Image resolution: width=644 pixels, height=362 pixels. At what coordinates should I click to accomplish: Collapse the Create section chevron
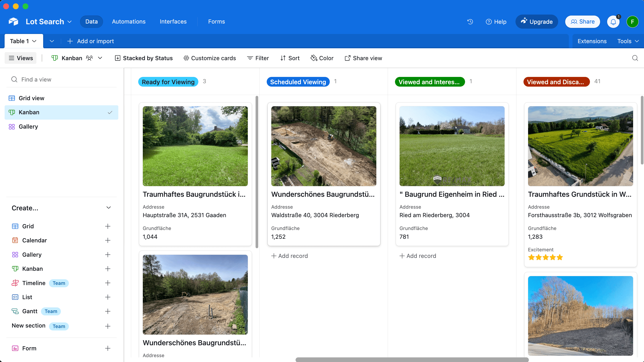(108, 208)
